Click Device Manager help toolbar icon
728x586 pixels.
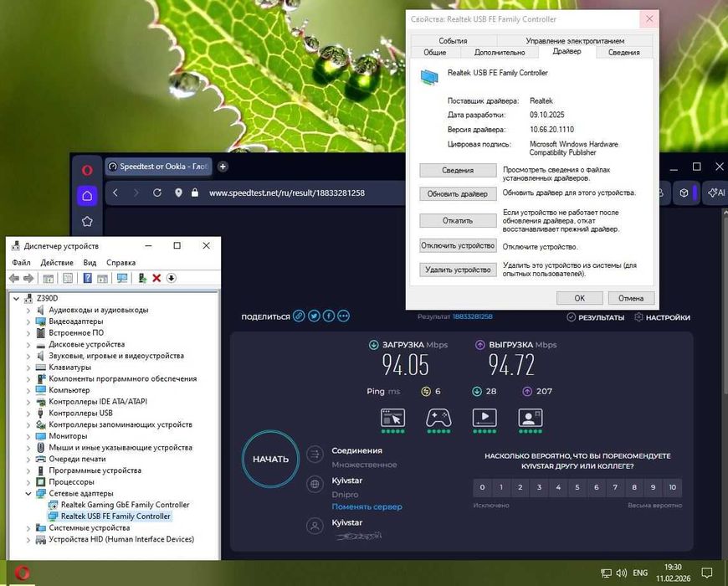87,278
